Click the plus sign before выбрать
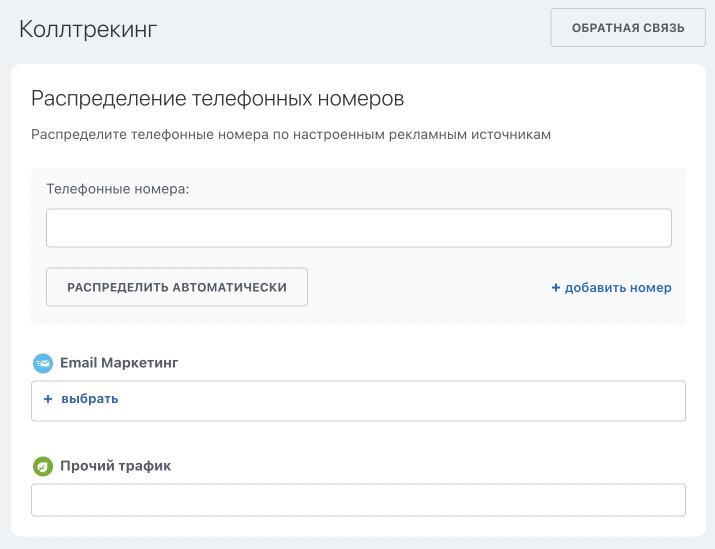Viewport: 715px width, 549px height. coord(47,399)
